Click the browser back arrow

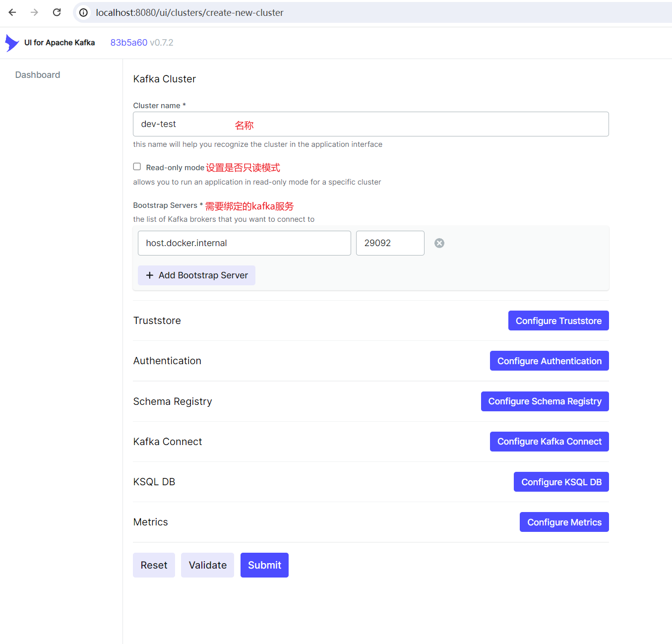pyautogui.click(x=12, y=12)
